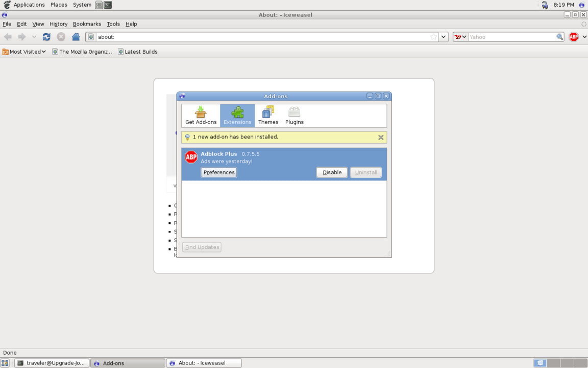
Task: Click the 'Ads were yesterday!' description
Action: (227, 162)
